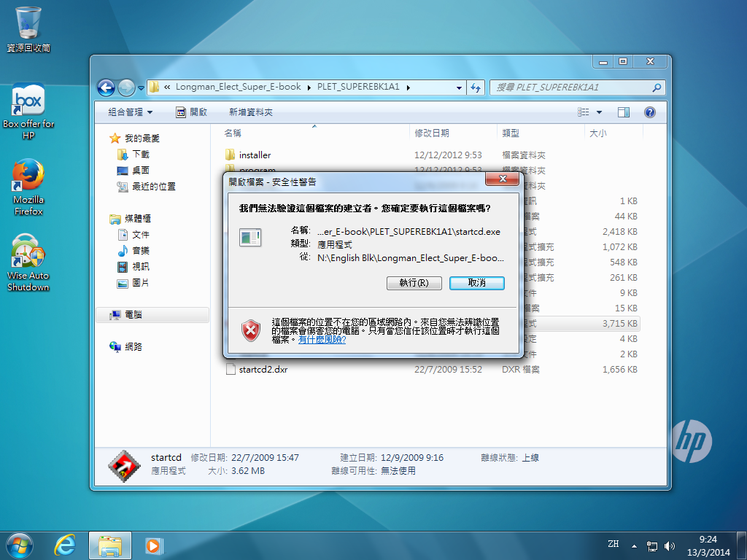Screen dimensions: 747x560
Task: Open Wise Auto Shutdown shortcut
Action: [28, 262]
